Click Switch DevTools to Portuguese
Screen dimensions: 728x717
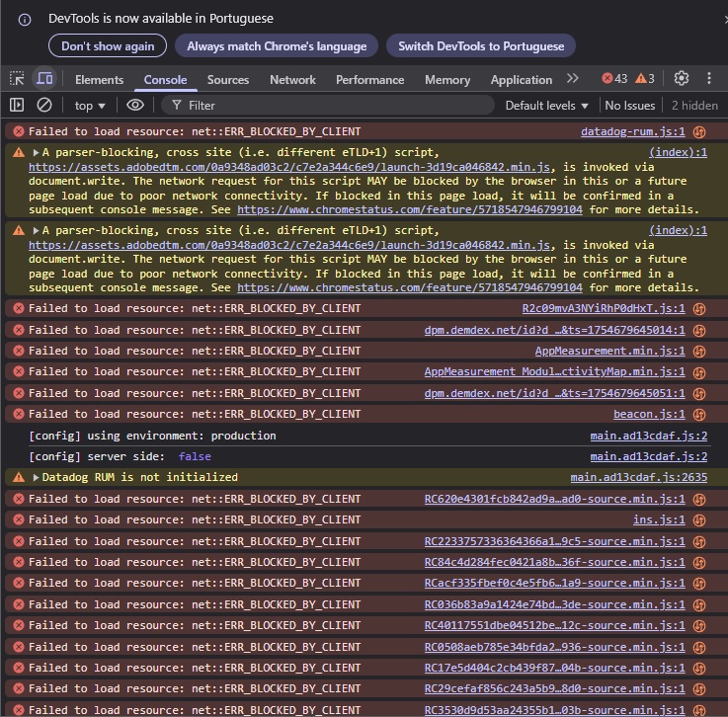coord(481,46)
